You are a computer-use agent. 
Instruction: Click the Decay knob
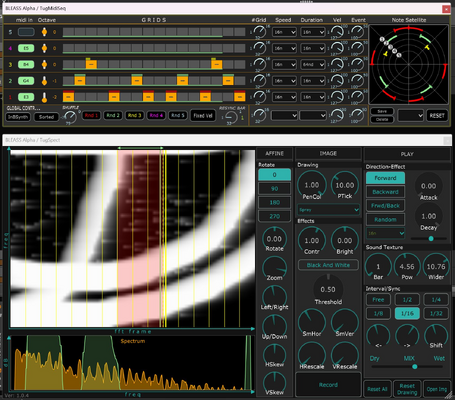(x=428, y=216)
